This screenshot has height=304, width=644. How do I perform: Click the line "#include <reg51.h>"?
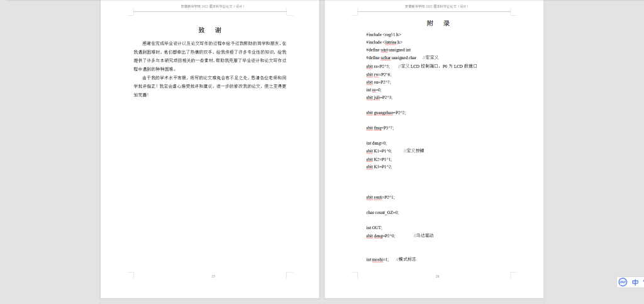click(384, 35)
